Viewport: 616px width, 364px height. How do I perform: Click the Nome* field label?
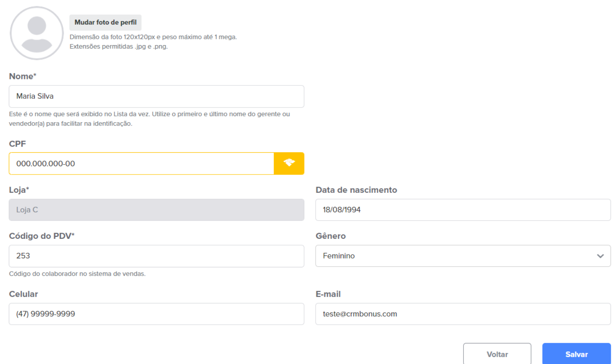[23, 76]
